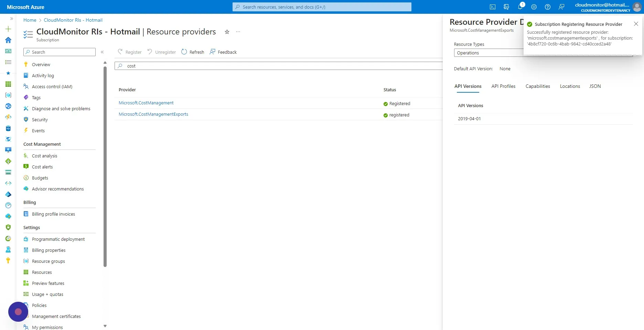Click the Unregister toolbar button

click(x=161, y=52)
